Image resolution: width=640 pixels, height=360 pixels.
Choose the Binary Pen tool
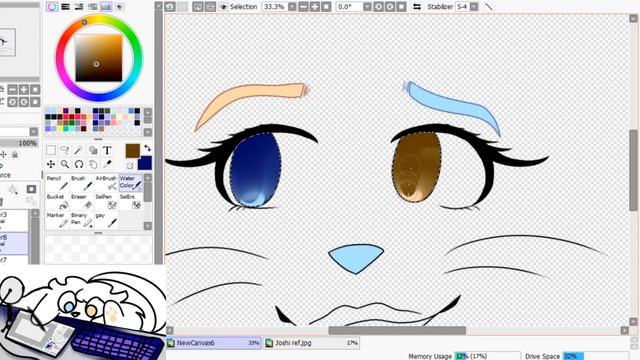point(82,220)
